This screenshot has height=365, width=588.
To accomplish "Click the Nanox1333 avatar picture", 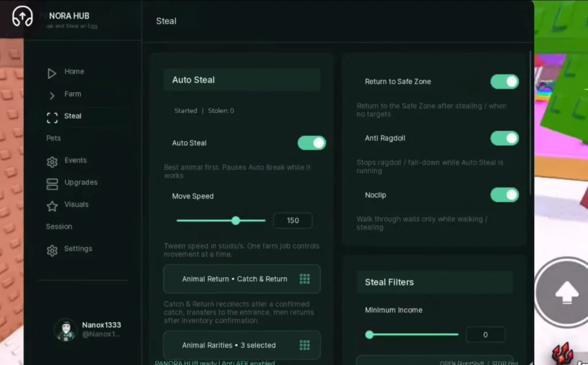I will point(66,330).
